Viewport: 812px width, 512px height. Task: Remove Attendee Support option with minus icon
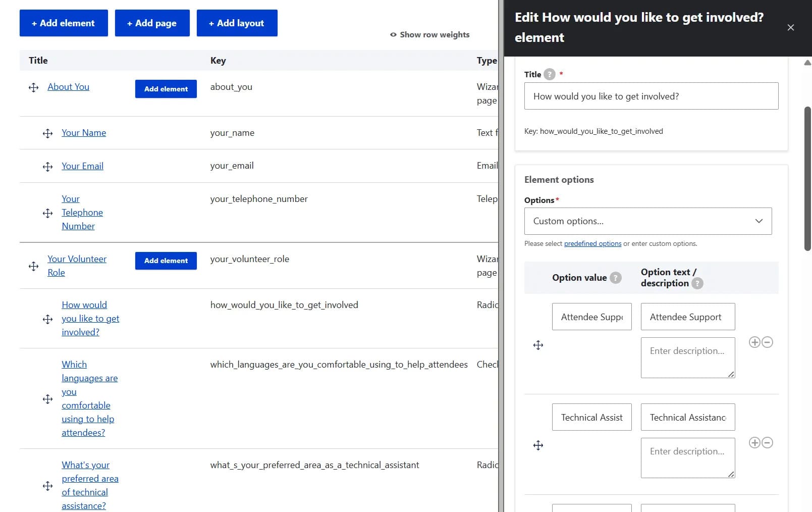tap(768, 342)
